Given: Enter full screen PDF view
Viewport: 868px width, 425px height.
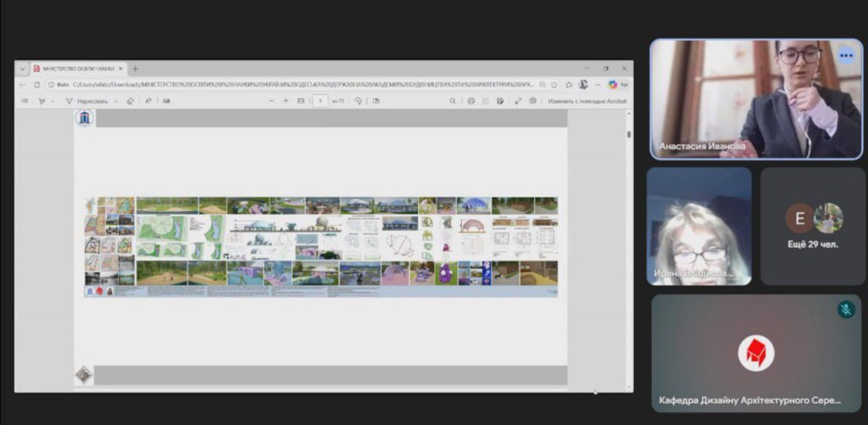Looking at the screenshot, I should tap(516, 100).
